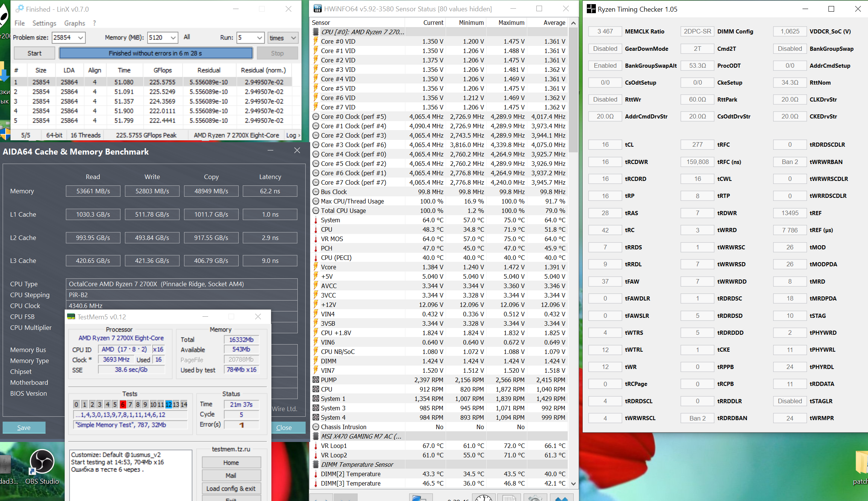868x501 pixels.
Task: Open the times unit dropdown
Action: pos(293,38)
